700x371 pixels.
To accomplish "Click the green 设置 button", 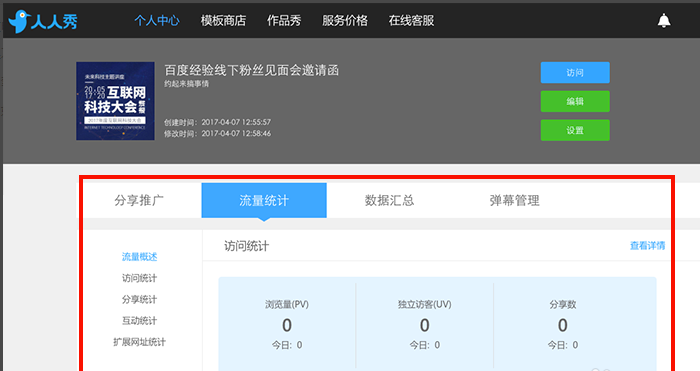I will [x=575, y=130].
